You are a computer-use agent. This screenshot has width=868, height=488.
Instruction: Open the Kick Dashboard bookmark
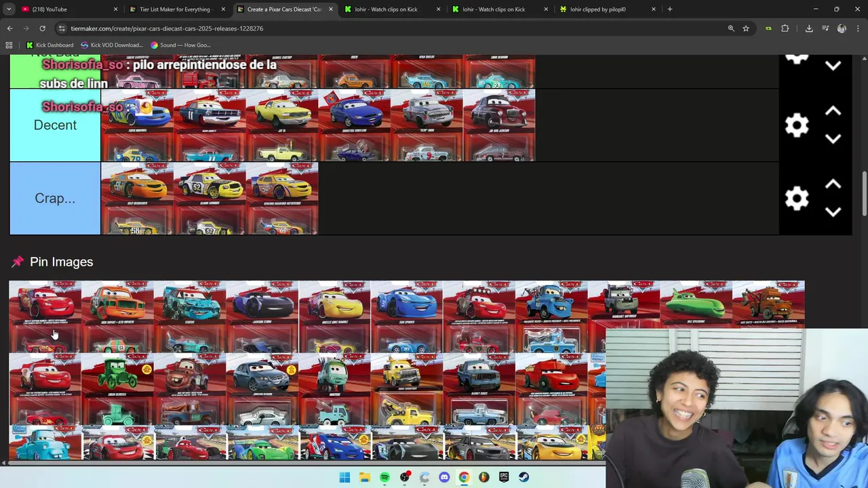50,45
